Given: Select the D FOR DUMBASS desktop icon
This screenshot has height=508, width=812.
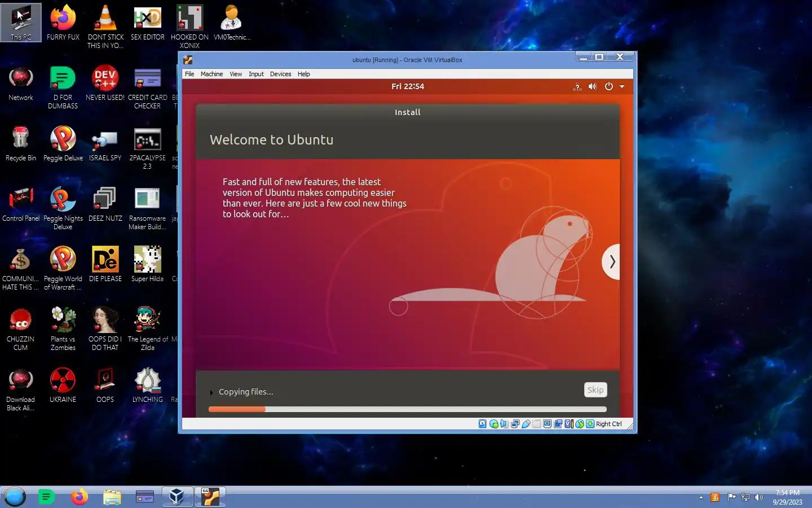Looking at the screenshot, I should (63, 87).
